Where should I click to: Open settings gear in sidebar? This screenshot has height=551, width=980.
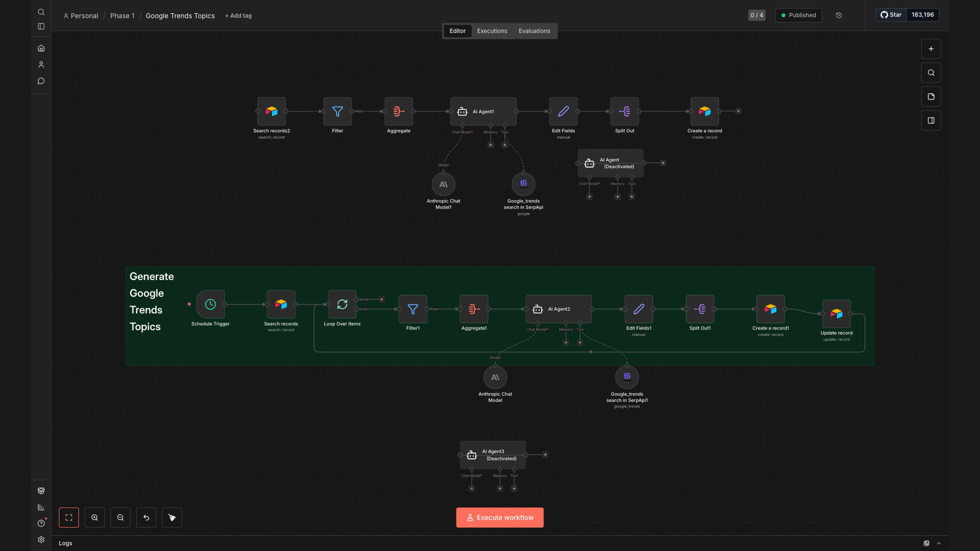click(41, 540)
